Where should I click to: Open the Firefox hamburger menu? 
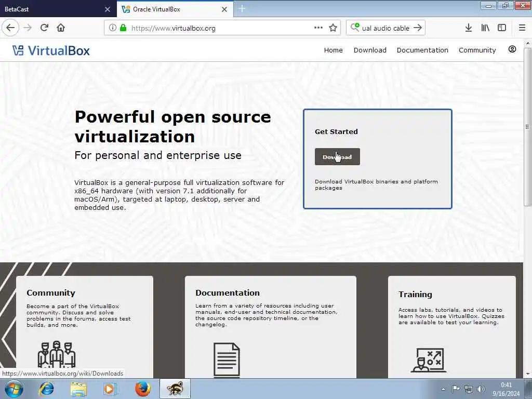coord(522,28)
